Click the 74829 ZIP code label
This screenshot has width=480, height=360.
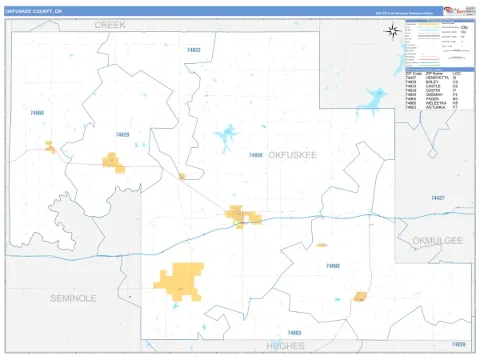(122, 135)
